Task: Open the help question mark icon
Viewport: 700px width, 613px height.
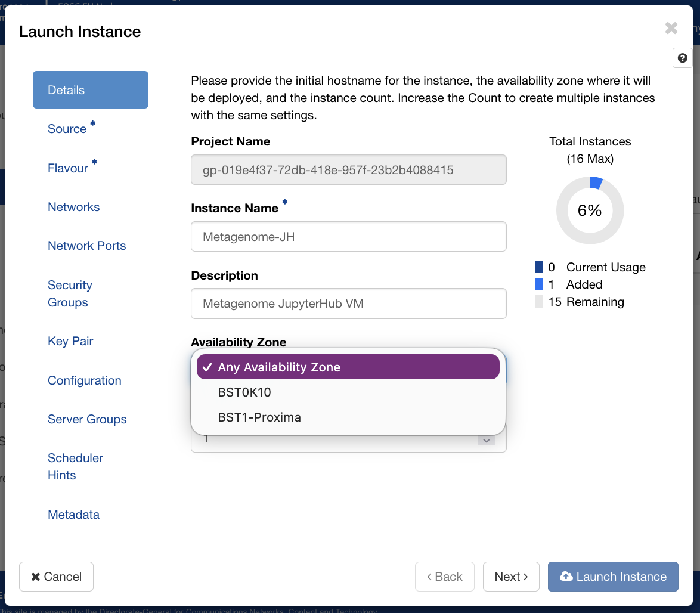Action: coord(682,58)
